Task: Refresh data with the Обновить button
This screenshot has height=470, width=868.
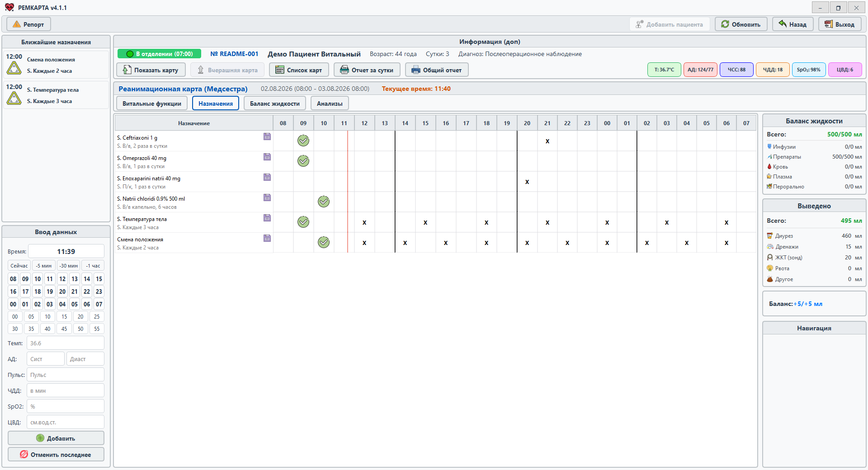Action: [741, 24]
